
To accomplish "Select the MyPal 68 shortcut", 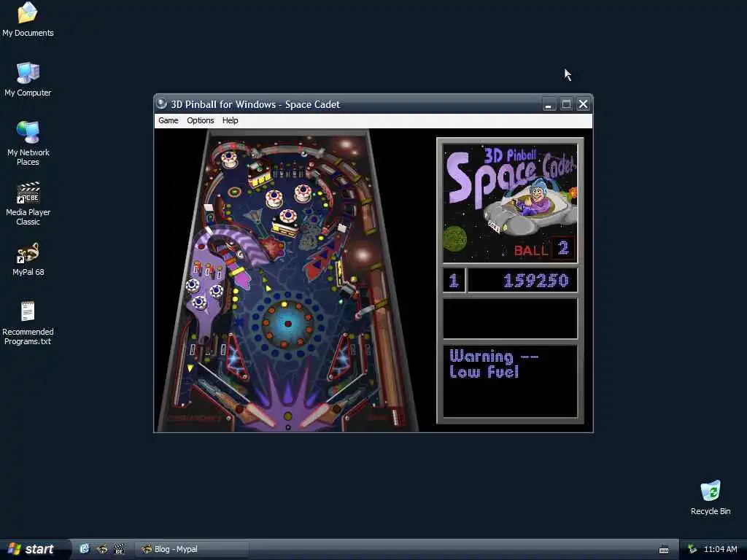I will 28,259.
